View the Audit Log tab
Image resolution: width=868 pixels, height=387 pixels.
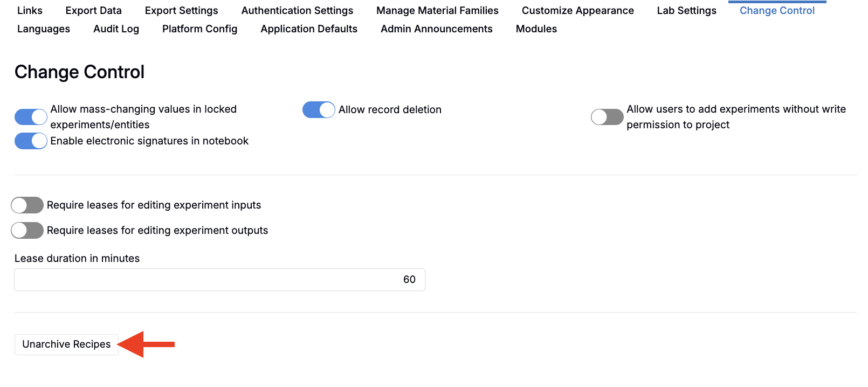point(116,29)
